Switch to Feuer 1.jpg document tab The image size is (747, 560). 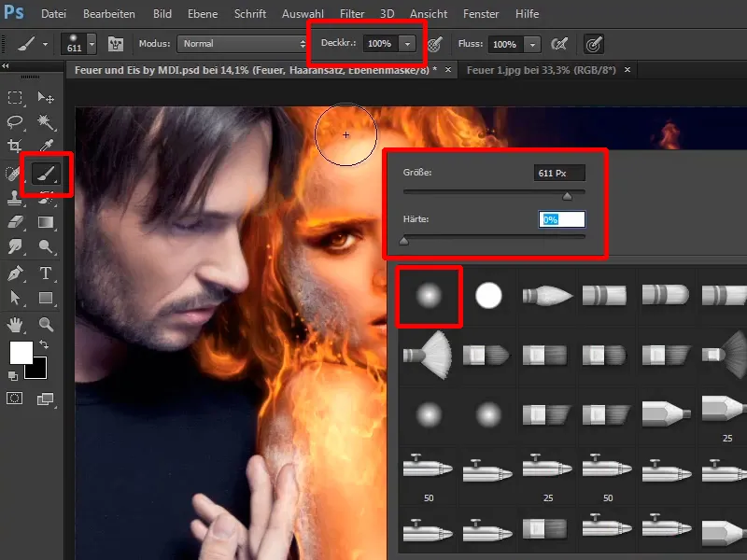tap(542, 70)
